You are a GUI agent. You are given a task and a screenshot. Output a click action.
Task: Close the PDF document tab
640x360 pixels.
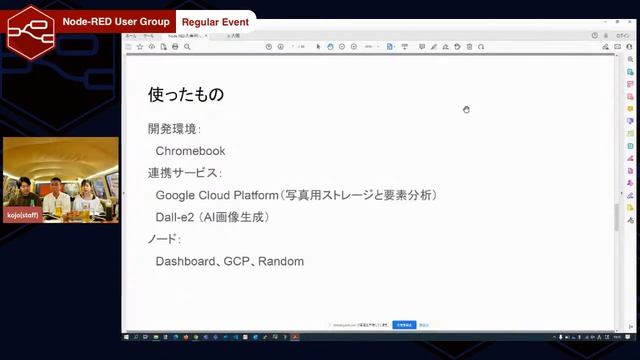[206, 36]
